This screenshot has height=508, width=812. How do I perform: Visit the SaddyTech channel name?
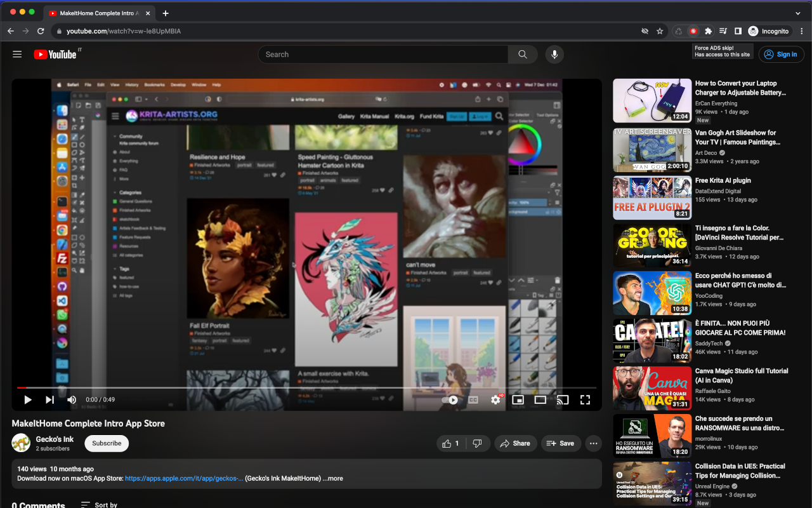(709, 344)
